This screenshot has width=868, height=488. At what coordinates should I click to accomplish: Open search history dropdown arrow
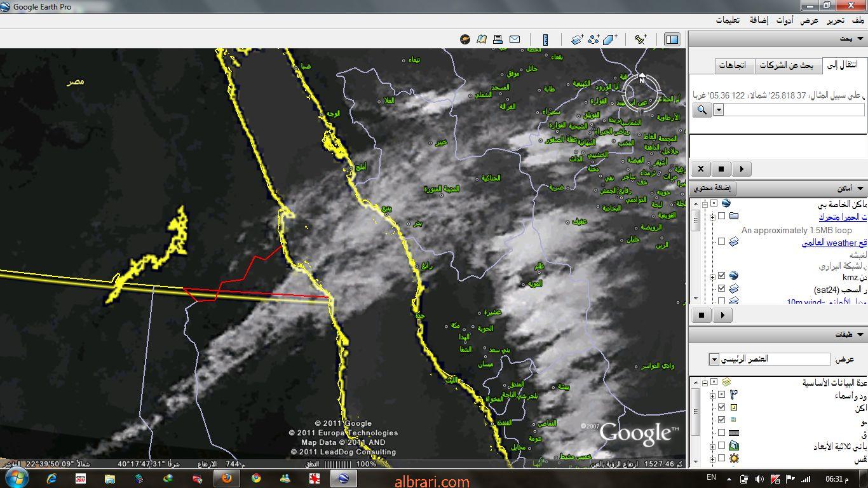[719, 109]
